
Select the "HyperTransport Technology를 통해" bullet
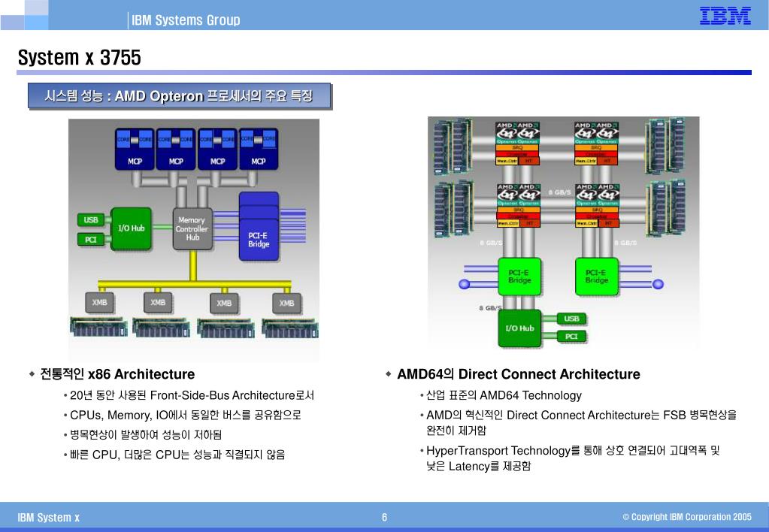click(x=573, y=458)
